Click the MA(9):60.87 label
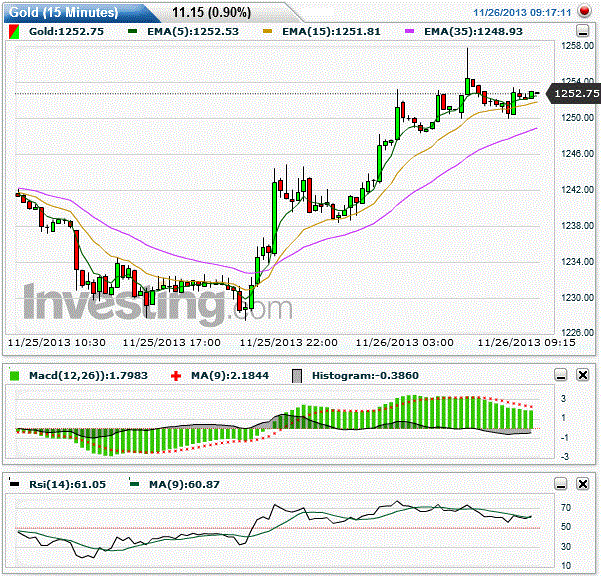 tap(184, 484)
